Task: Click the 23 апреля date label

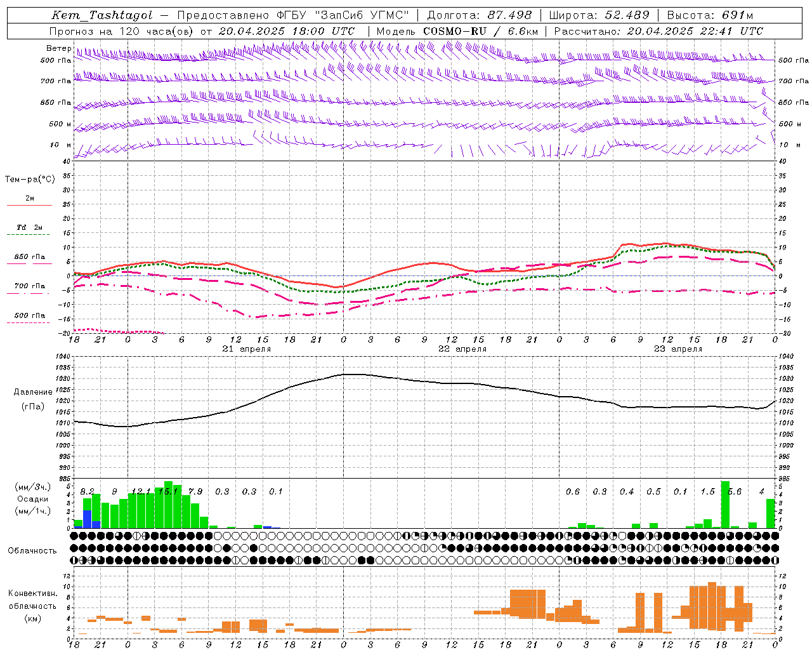Action: pyautogui.click(x=678, y=349)
